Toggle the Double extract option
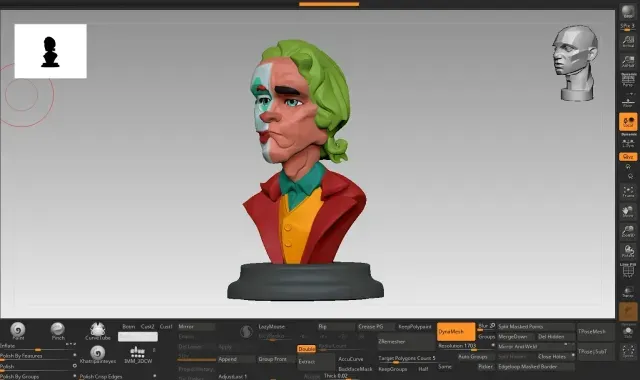640x380 pixels. click(306, 349)
